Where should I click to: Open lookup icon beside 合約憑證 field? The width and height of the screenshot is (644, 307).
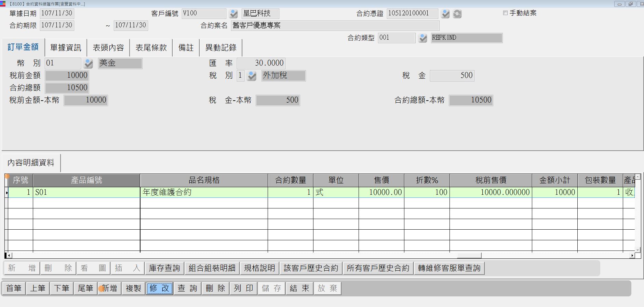pos(445,14)
